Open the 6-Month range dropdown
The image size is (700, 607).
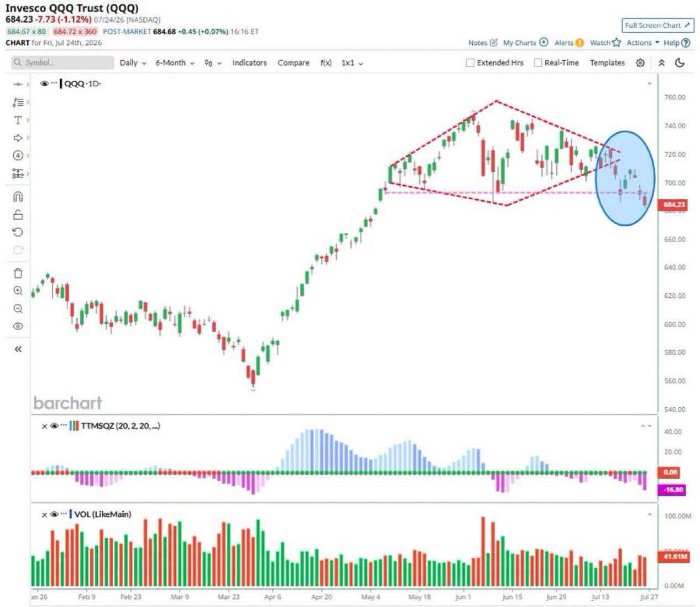[175, 63]
